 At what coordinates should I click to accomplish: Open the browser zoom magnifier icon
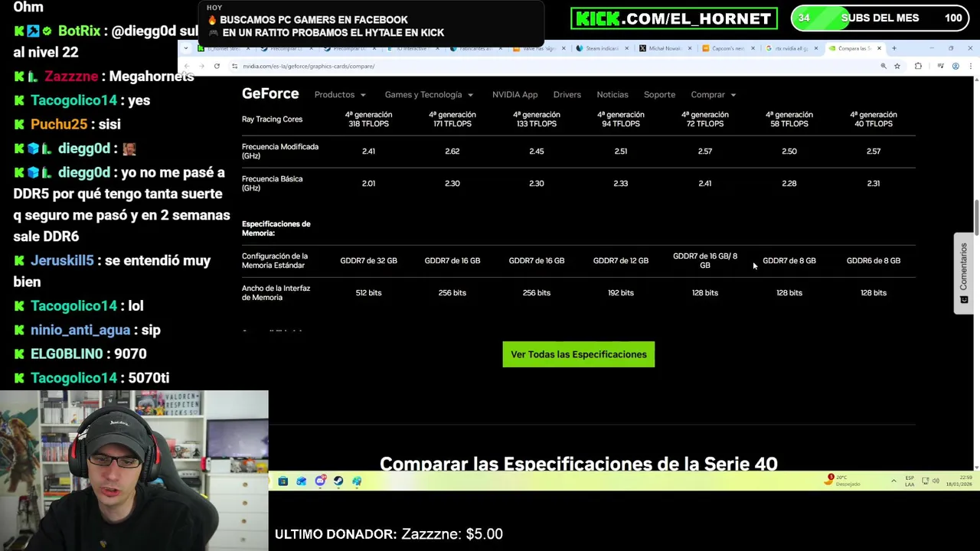pyautogui.click(x=884, y=66)
